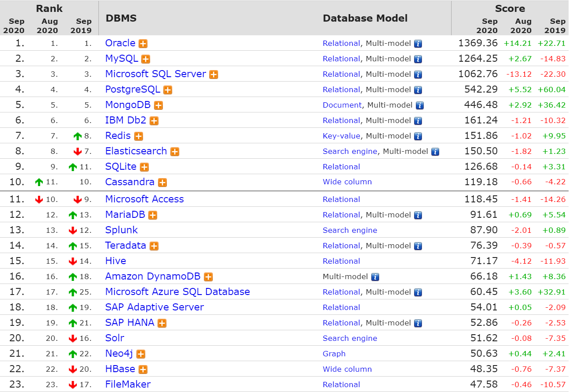Viewport: 569px width, 392px height.
Task: Click the Multi-model text for Amazon DynamoDB
Action: point(346,276)
